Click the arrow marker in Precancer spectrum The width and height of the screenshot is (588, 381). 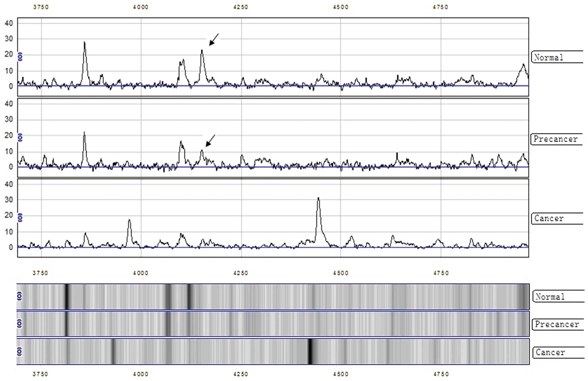pos(210,140)
